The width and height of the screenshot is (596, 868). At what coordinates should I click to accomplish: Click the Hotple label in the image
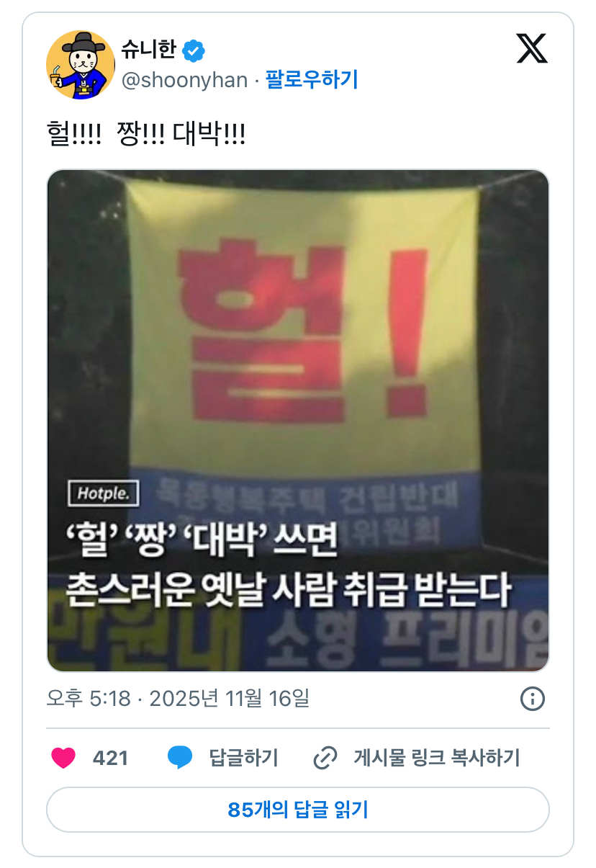click(103, 494)
